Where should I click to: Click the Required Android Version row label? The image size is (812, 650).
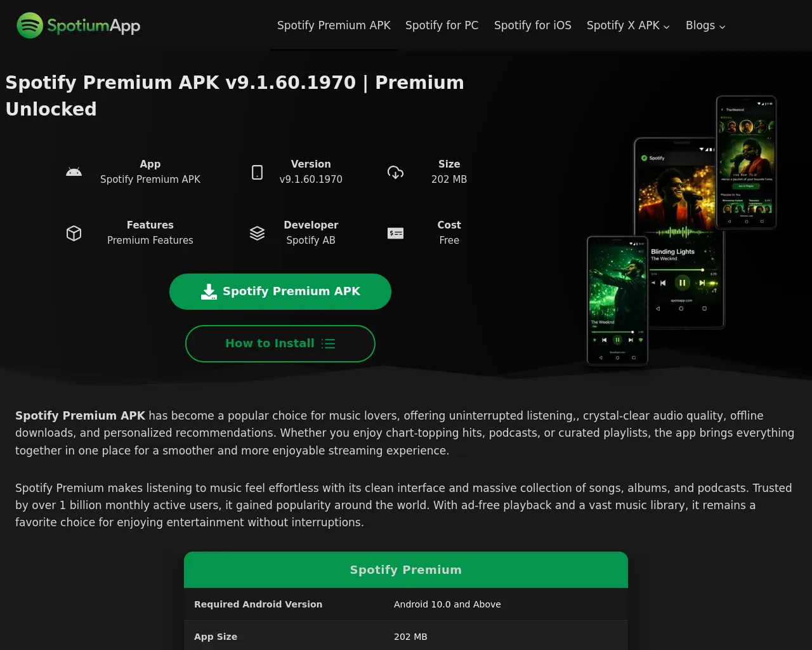[x=258, y=604]
